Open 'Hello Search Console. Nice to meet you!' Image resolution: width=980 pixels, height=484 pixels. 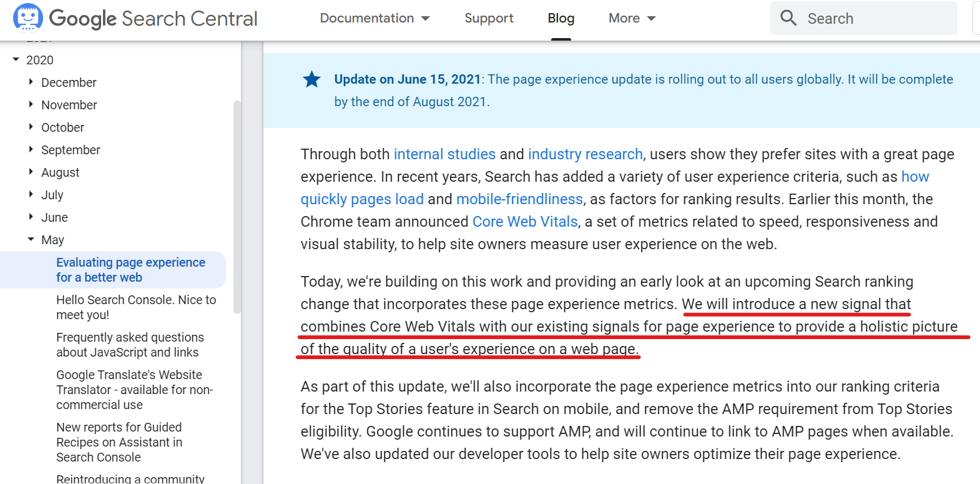click(x=136, y=307)
